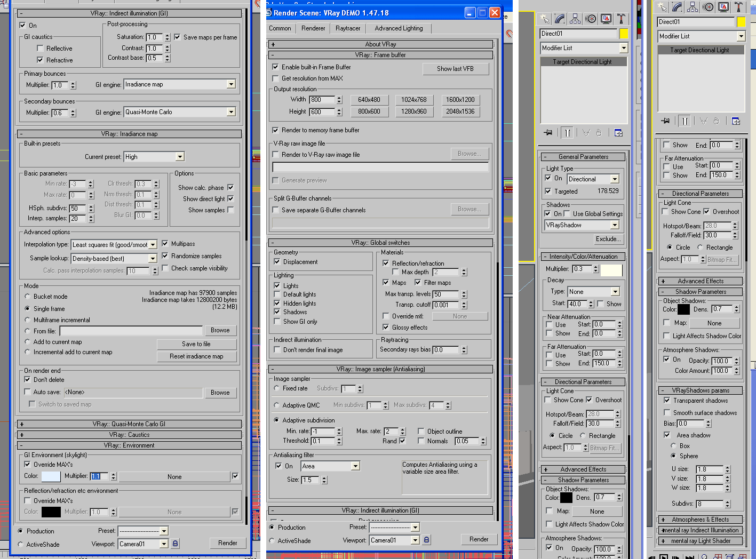Open Direct01 object color swatch in VRayShadows panel
Viewport: 756px width, 559px height.
pos(741,22)
